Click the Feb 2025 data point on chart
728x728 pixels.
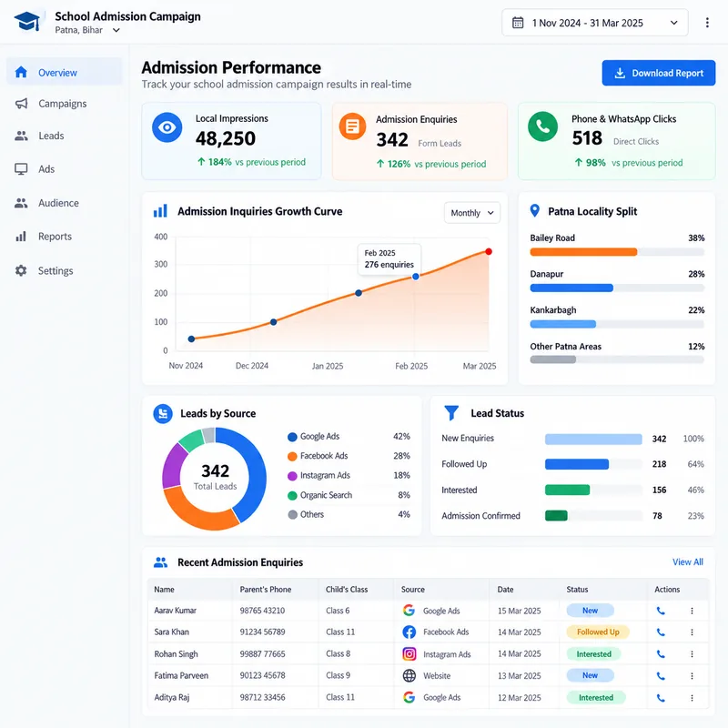coord(416,277)
